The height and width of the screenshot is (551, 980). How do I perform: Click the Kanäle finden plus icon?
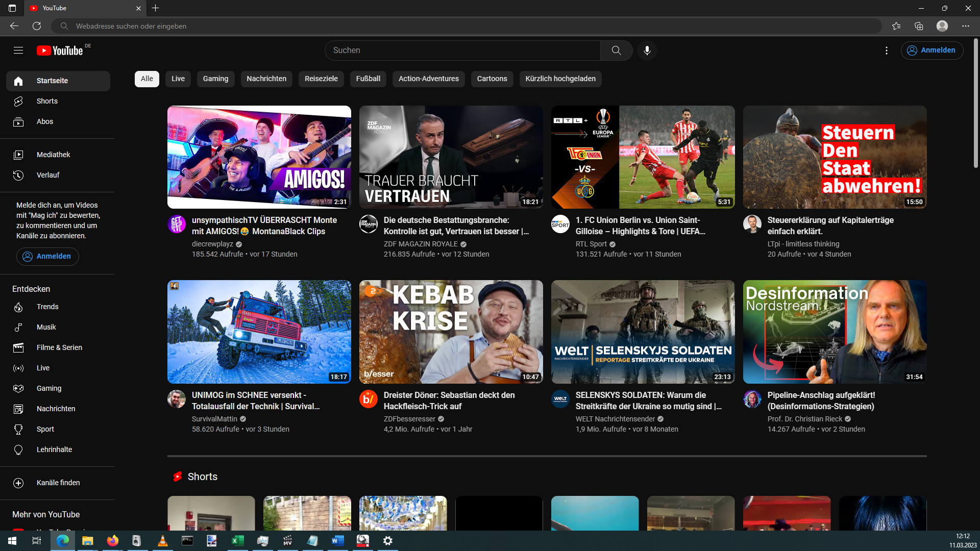coord(18,483)
